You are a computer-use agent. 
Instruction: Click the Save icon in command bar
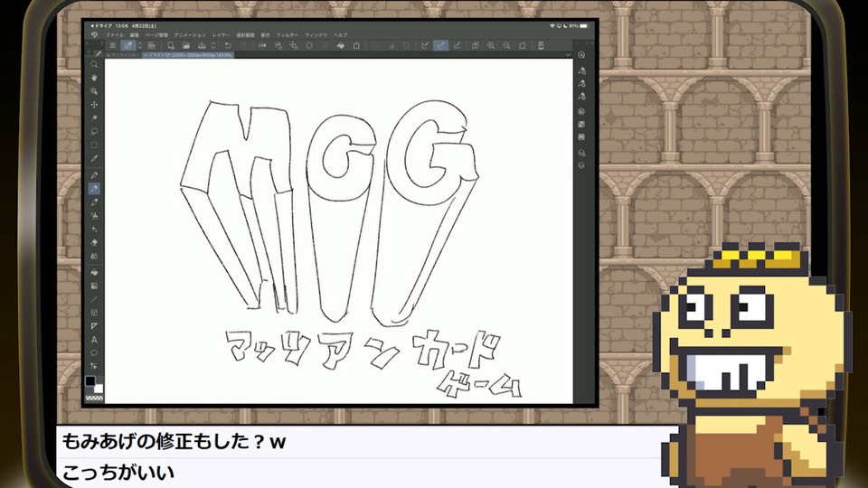[x=202, y=46]
